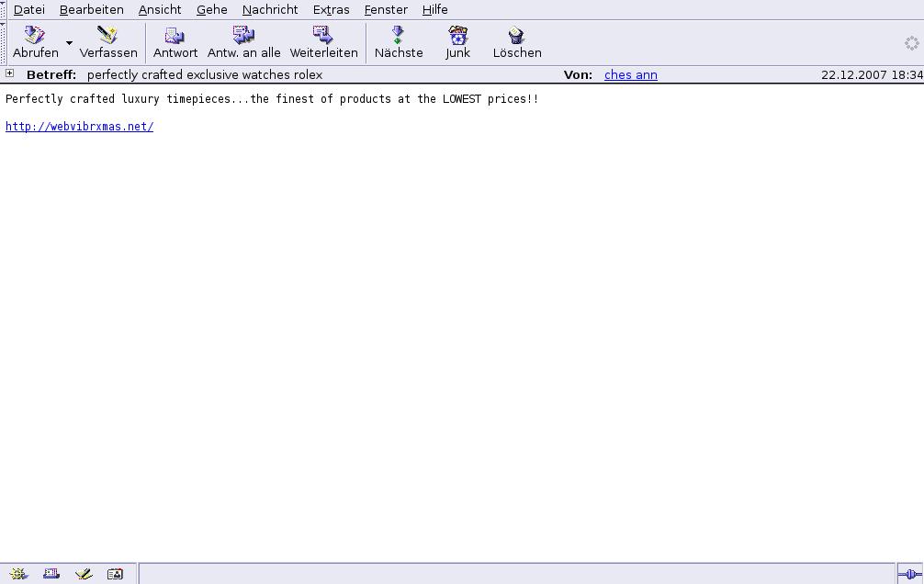Open the Abrufen dropdown arrow
924x584 pixels.
pos(69,43)
